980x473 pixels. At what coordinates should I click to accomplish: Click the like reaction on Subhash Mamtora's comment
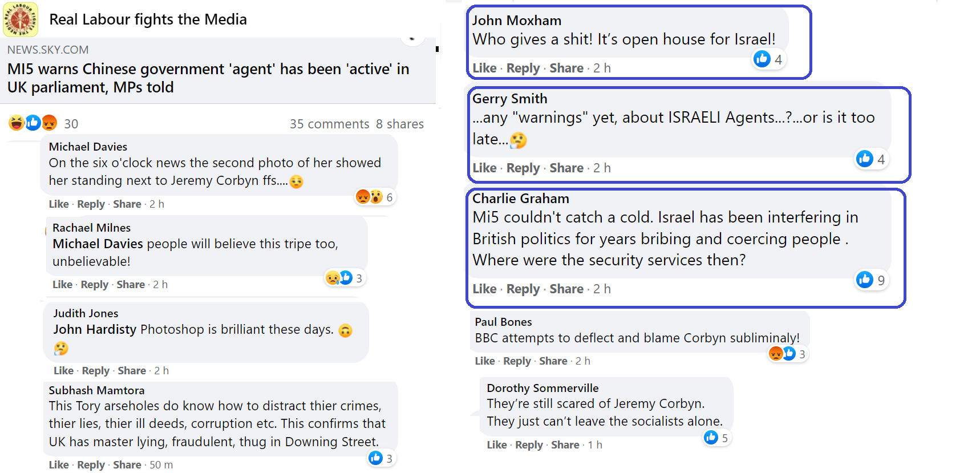point(375,458)
